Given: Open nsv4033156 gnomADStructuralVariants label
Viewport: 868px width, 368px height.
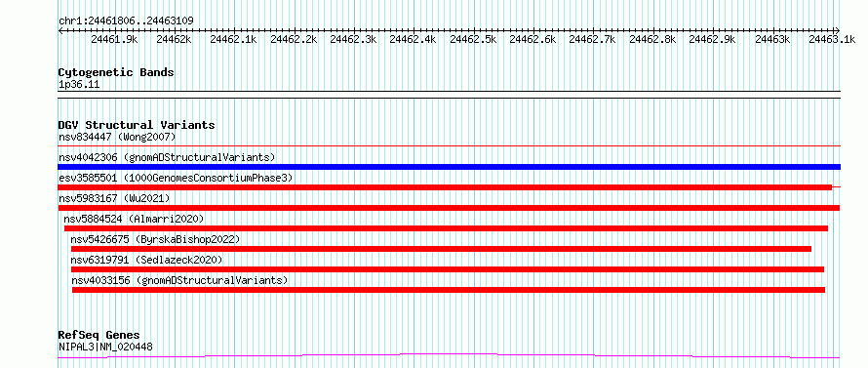Looking at the screenshot, I should pyautogui.click(x=179, y=280).
